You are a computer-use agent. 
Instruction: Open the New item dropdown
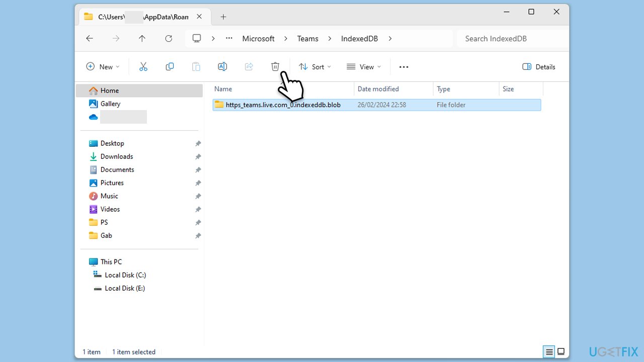(103, 67)
